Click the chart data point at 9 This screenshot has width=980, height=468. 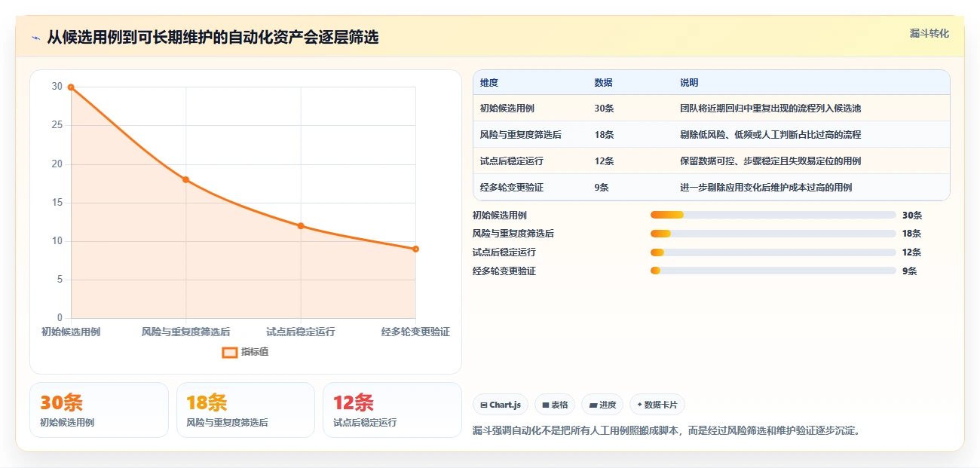[415, 249]
